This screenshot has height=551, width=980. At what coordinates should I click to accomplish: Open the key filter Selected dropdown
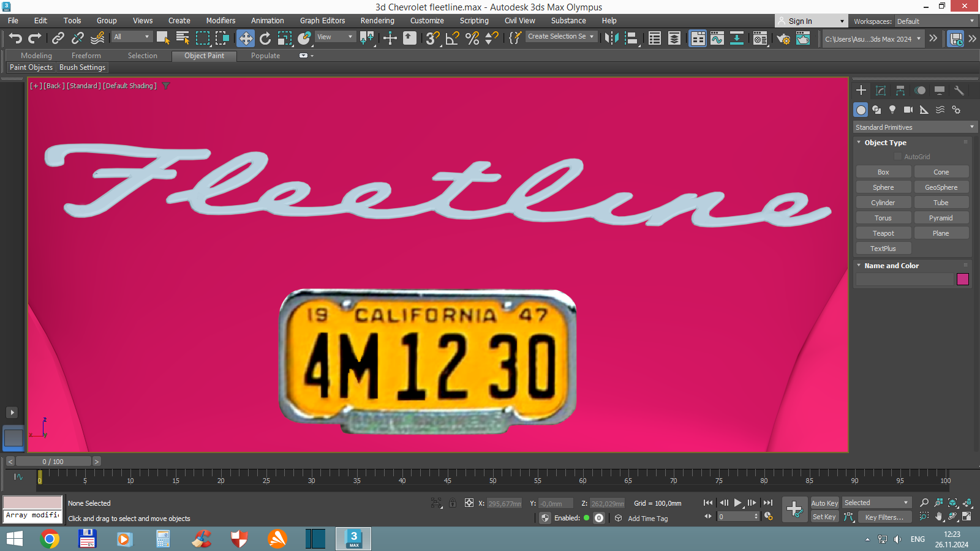[876, 503]
